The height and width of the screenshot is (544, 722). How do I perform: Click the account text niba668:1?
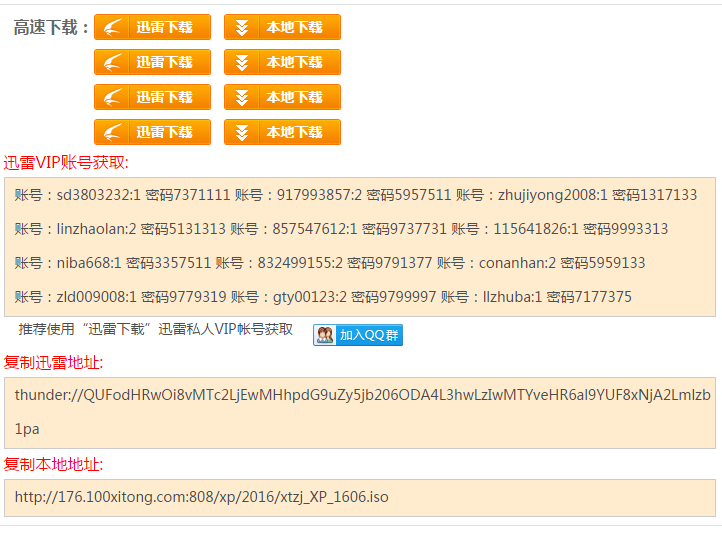click(x=89, y=263)
